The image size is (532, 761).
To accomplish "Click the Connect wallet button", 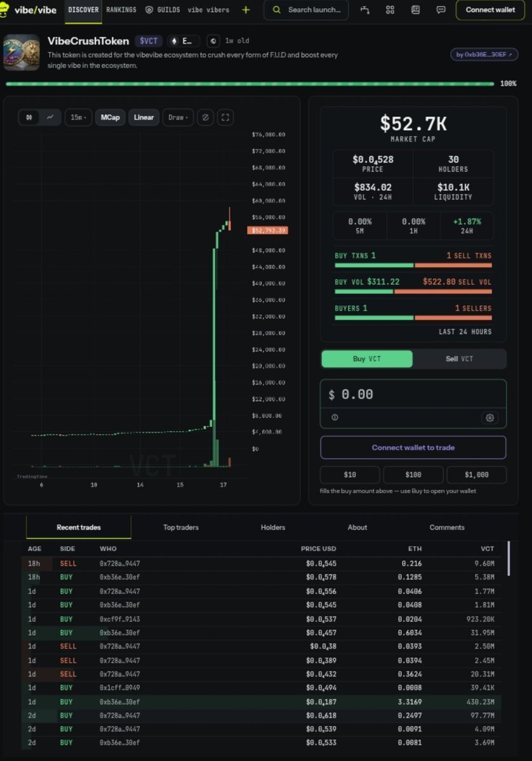I will coord(490,10).
